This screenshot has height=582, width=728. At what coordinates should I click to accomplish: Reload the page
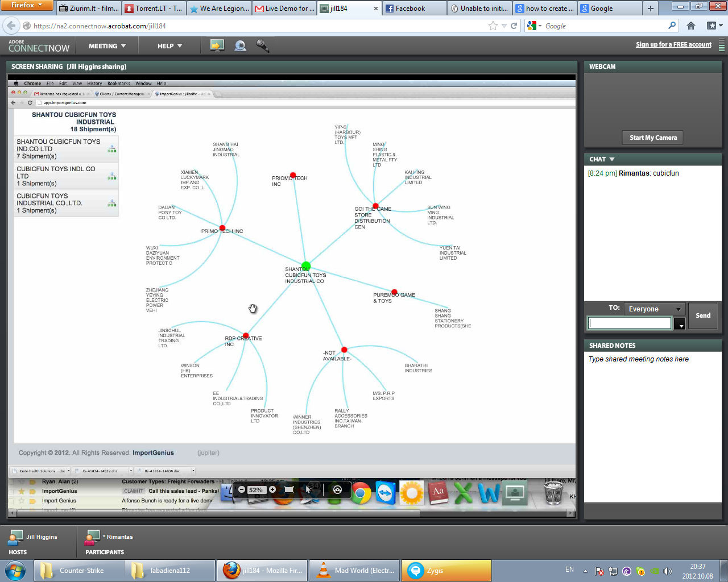coord(514,26)
